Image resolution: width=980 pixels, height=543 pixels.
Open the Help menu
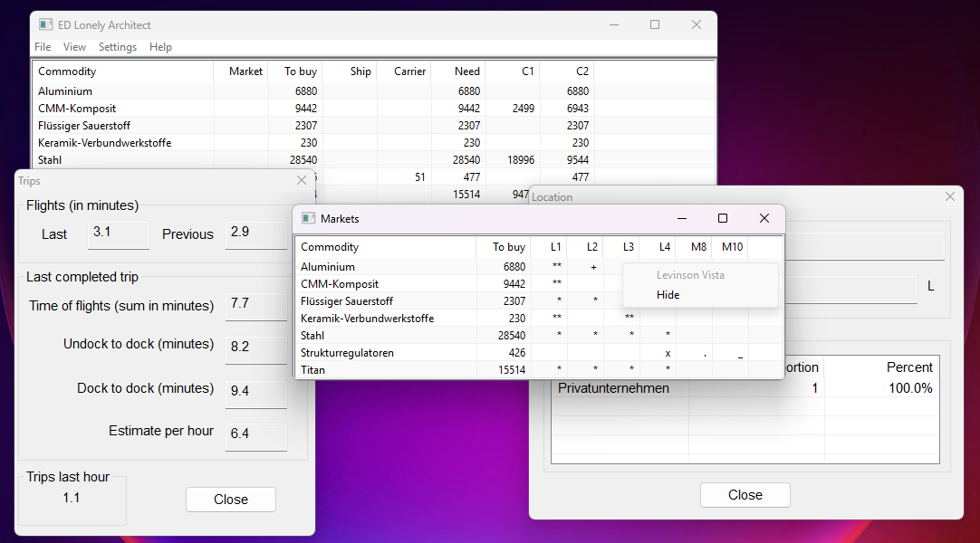pyautogui.click(x=160, y=47)
